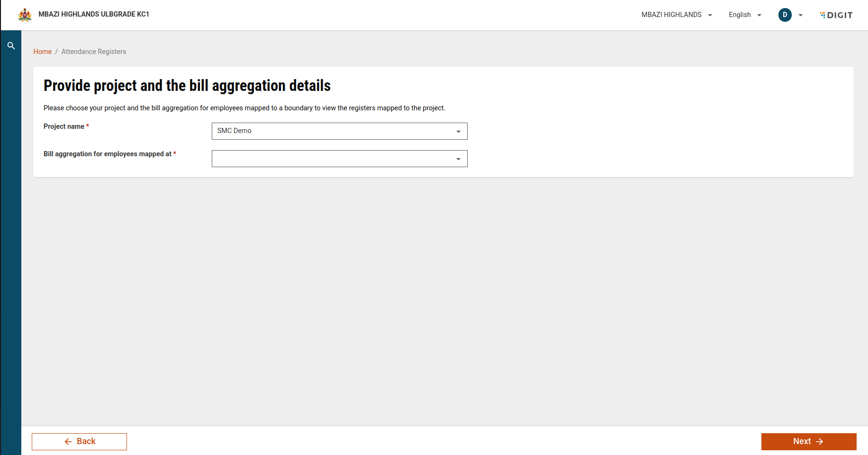868x455 pixels.
Task: Expand the arrow beside user avatar
Action: coord(800,15)
